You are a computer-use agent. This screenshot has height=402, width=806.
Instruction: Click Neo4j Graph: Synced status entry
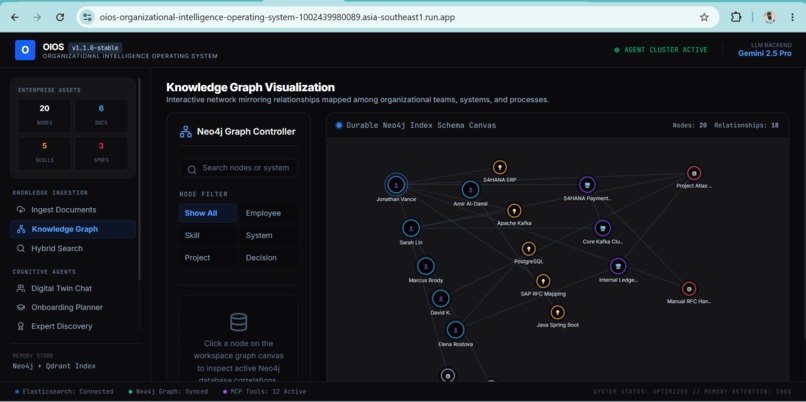pos(169,392)
